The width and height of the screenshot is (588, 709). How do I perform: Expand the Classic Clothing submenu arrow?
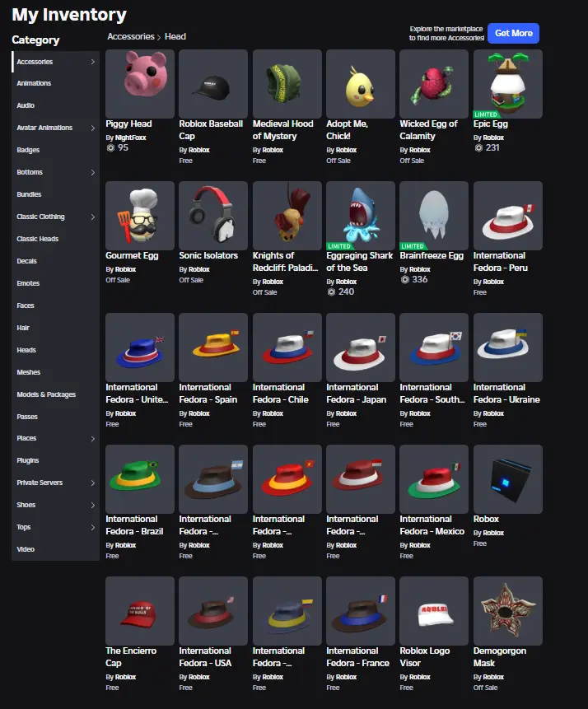click(x=93, y=217)
